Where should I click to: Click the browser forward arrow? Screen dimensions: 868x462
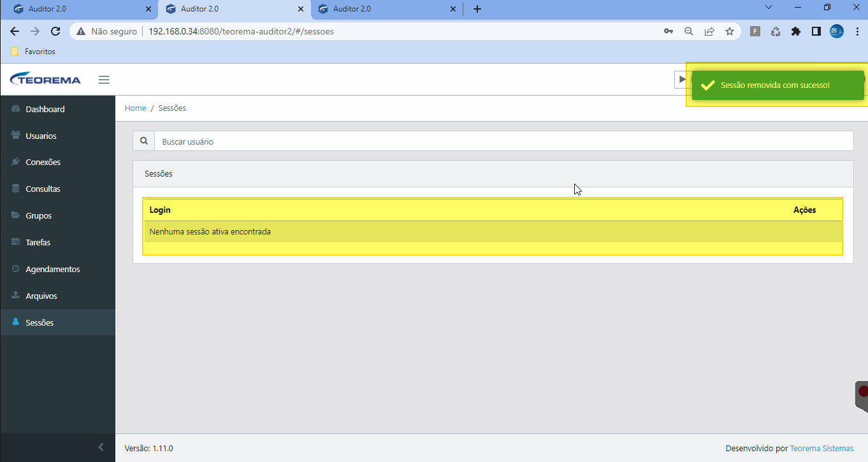pyautogui.click(x=35, y=31)
